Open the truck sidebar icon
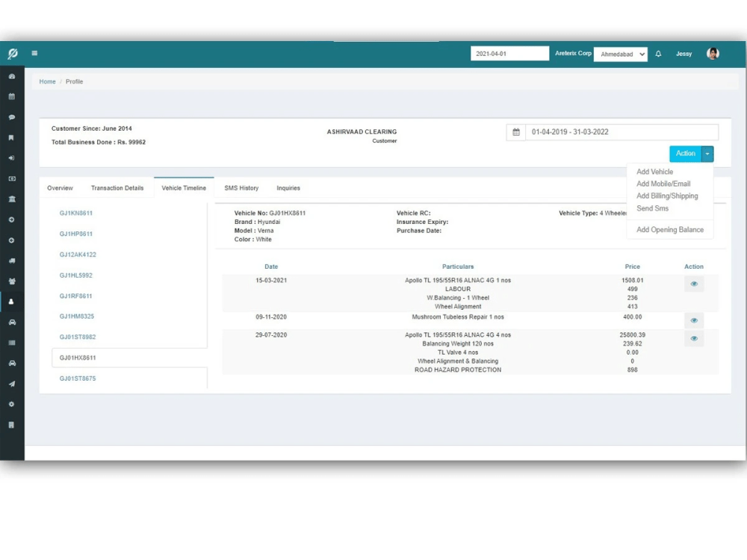This screenshot has width=747, height=560. (12, 261)
